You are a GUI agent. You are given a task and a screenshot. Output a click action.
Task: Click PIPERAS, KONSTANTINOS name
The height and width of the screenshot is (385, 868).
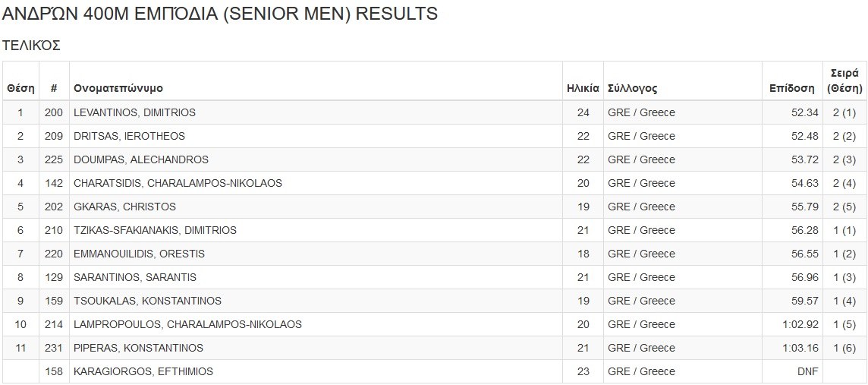click(x=138, y=348)
